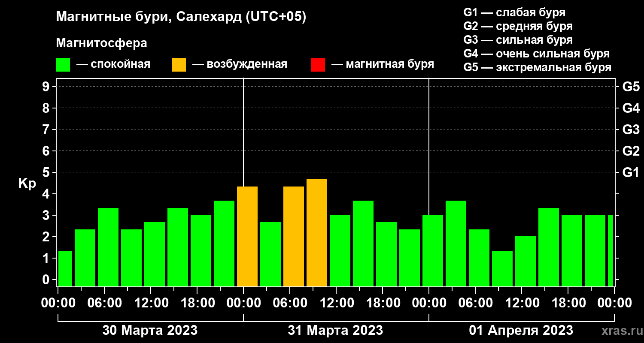Click the orange bar at 00:00–03:00, 31 Марта
The height and width of the screenshot is (343, 644).
click(247, 236)
